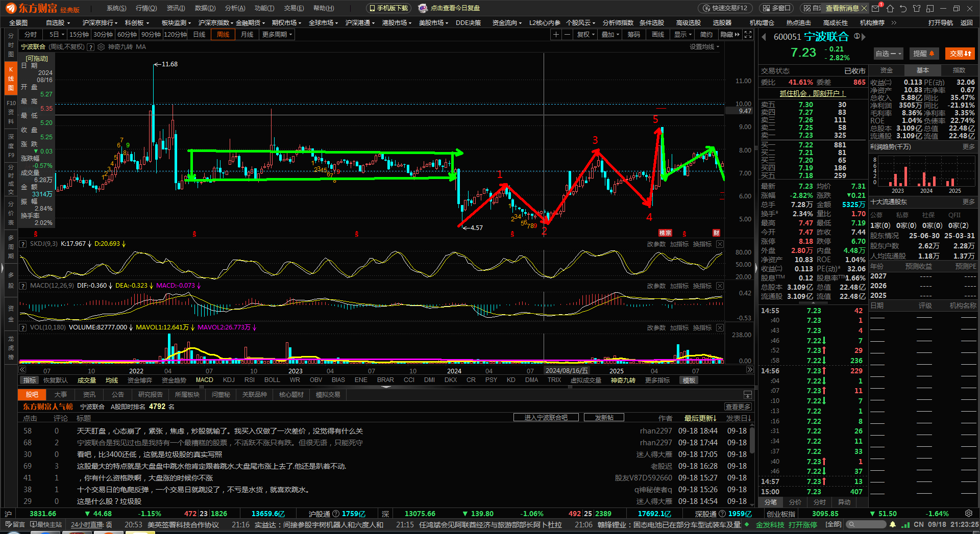Open 帮助(H) menu

pos(324,8)
